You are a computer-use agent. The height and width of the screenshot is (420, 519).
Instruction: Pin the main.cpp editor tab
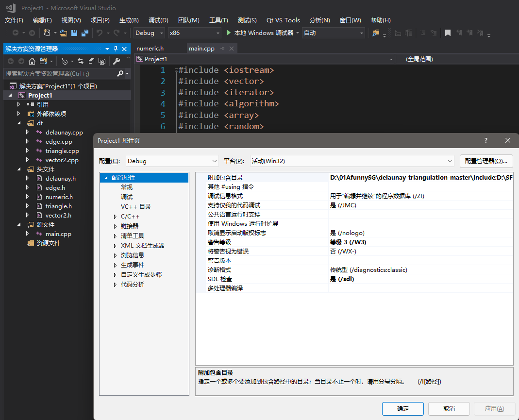[223, 49]
